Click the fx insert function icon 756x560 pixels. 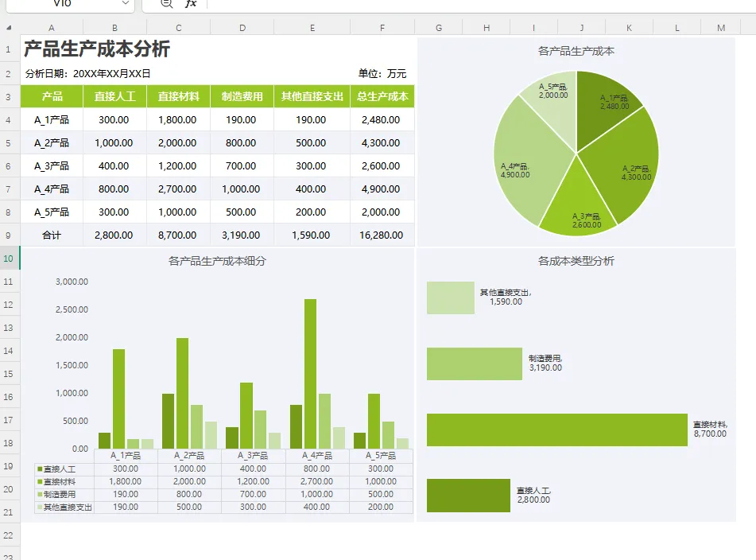click(191, 4)
